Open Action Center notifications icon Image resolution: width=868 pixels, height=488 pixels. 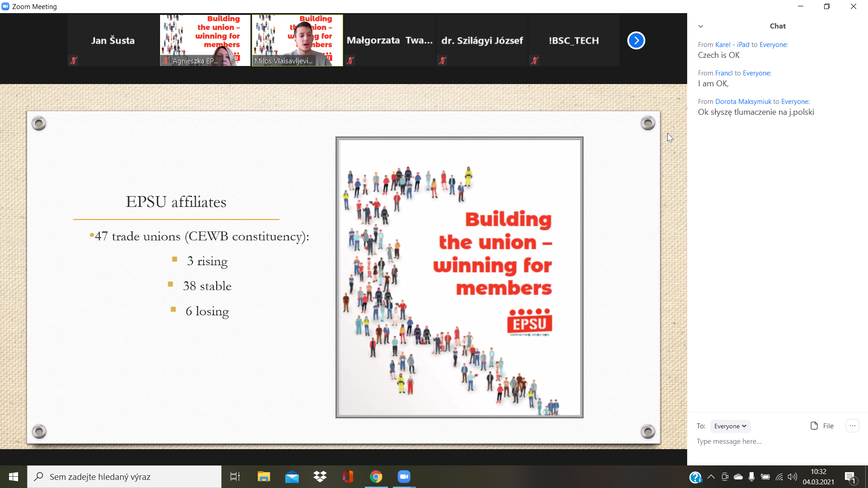tap(850, 477)
